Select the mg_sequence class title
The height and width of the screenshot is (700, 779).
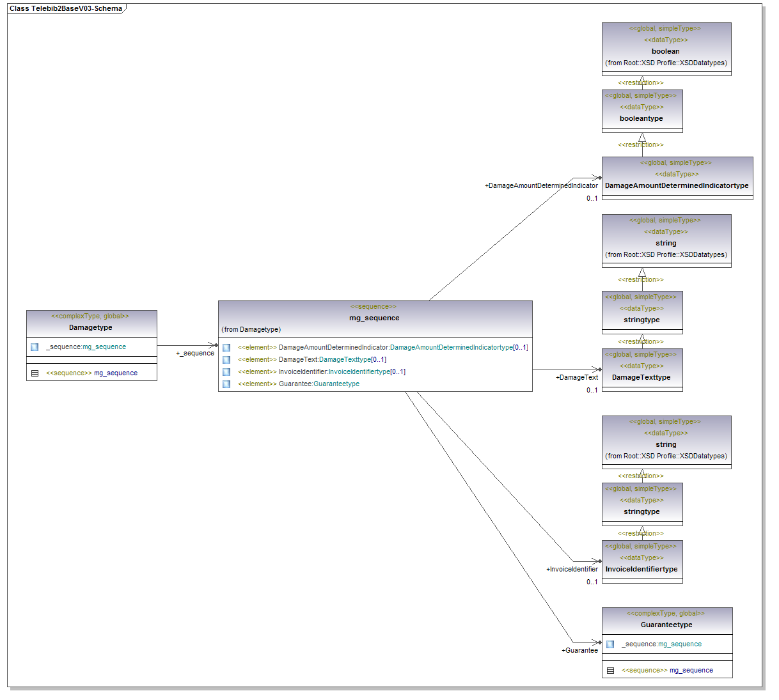tap(374, 318)
